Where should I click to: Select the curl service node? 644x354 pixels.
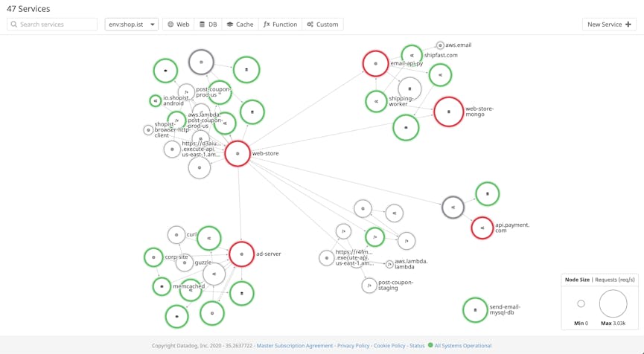click(176, 235)
